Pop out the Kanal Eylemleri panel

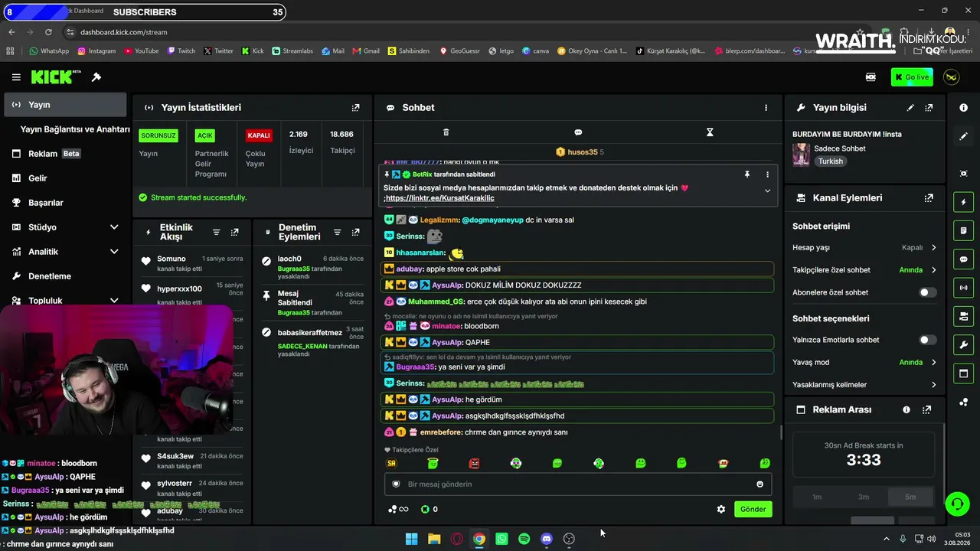pyautogui.click(x=929, y=198)
